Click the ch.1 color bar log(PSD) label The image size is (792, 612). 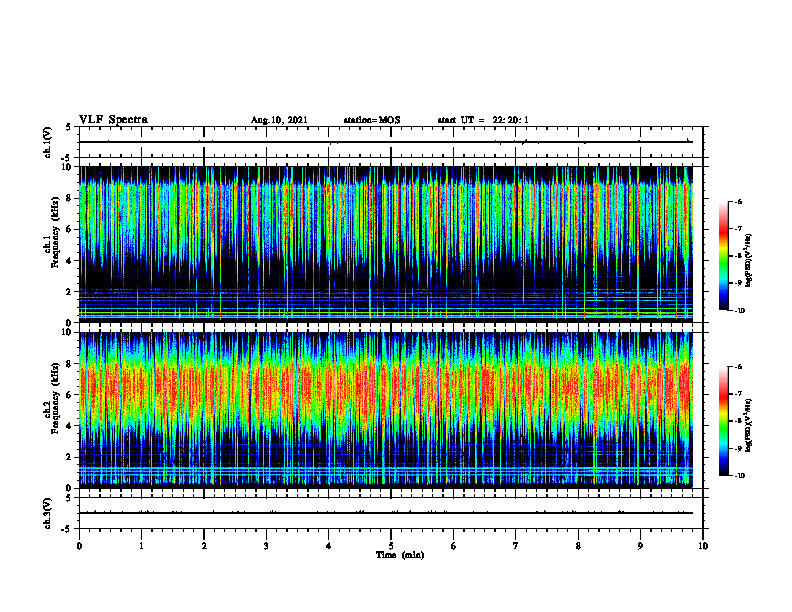pos(749,261)
